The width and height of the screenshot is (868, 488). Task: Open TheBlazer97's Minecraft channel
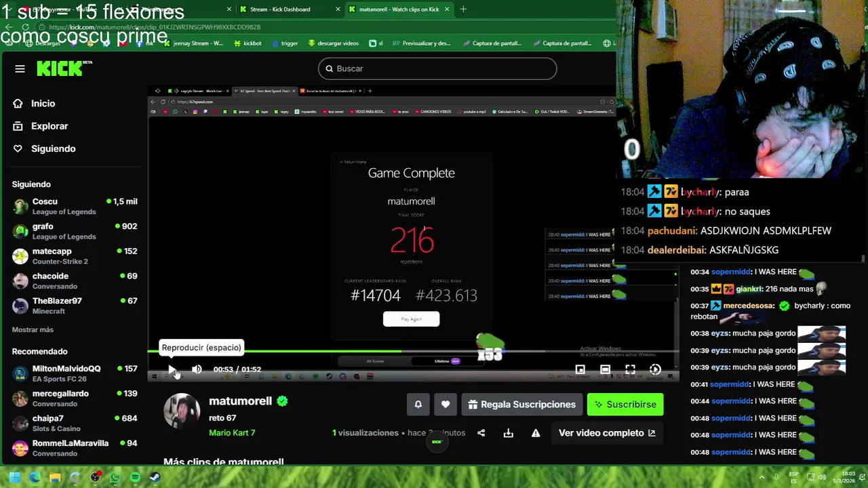75,306
